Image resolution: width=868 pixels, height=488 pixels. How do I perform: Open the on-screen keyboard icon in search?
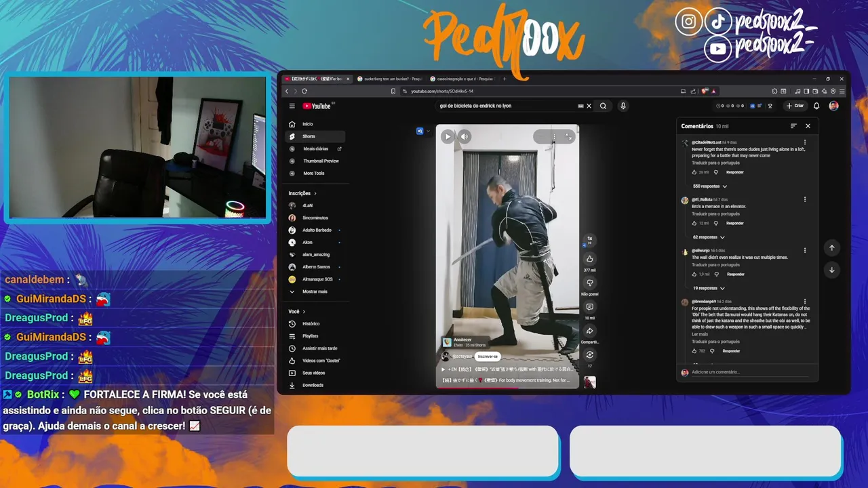click(580, 106)
